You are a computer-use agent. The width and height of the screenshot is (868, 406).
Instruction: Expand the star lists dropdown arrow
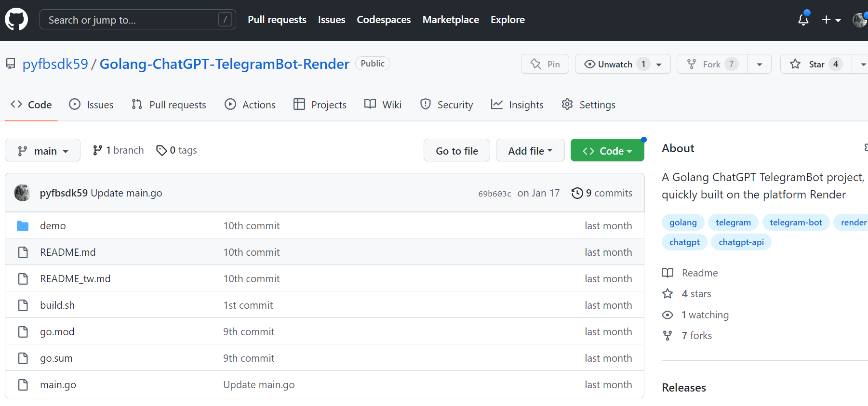861,64
